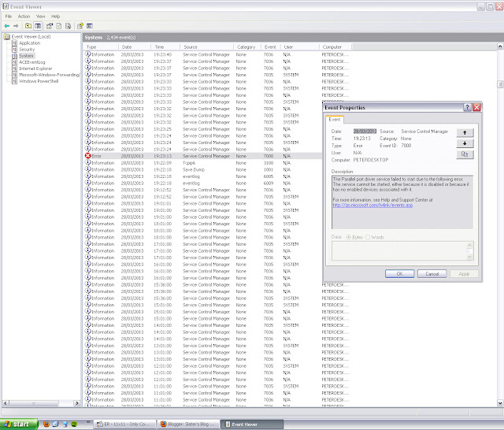The image size is (504, 430).
Task: Select the Windows PowerShell log in the tree
Action: tap(39, 81)
